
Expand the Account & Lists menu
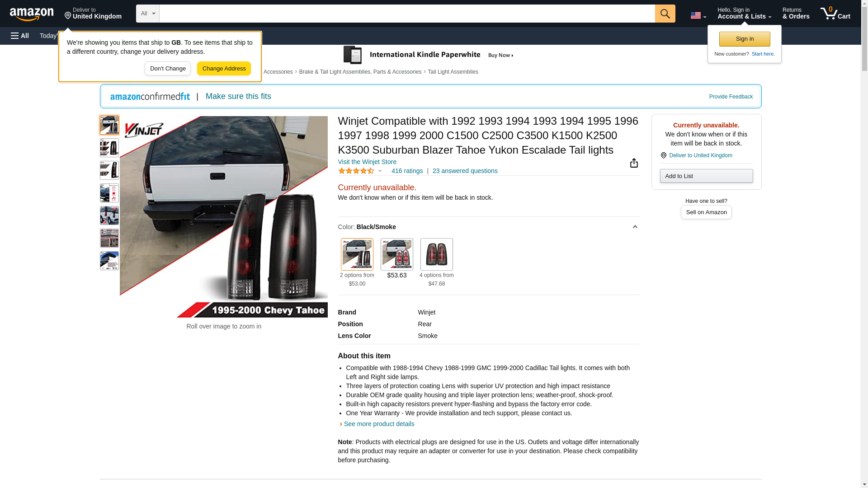(x=744, y=13)
